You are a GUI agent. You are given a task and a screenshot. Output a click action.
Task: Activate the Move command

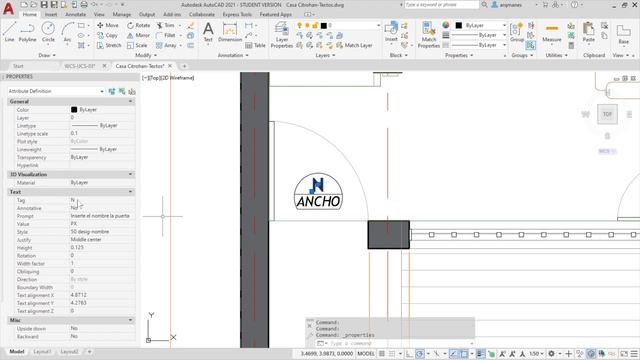(x=108, y=25)
